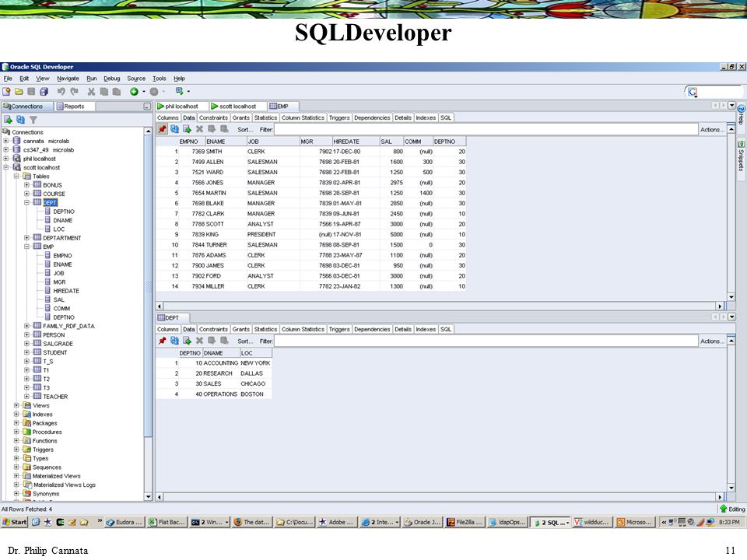
Task: Click Sort... in EMP data toolbar
Action: [x=245, y=130]
